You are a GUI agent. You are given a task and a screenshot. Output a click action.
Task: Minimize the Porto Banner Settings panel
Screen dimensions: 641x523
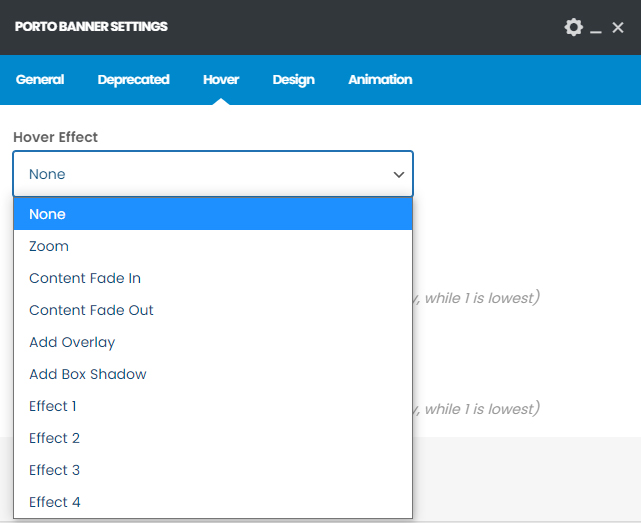(596, 29)
